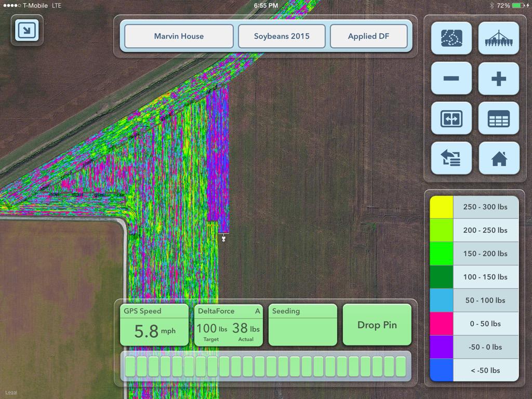Select the purple -50 - 0 lbs swatch

442,347
